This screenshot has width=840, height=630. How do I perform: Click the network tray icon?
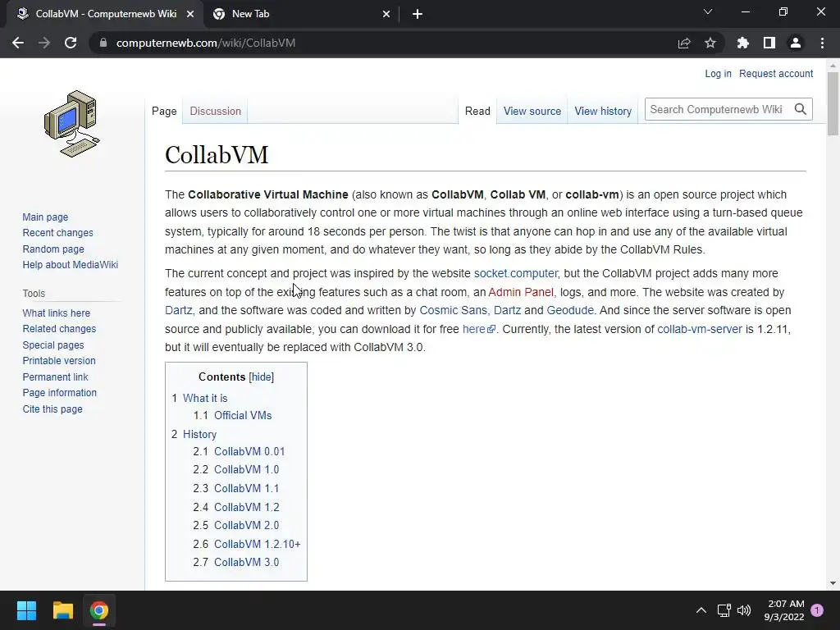[x=724, y=610]
